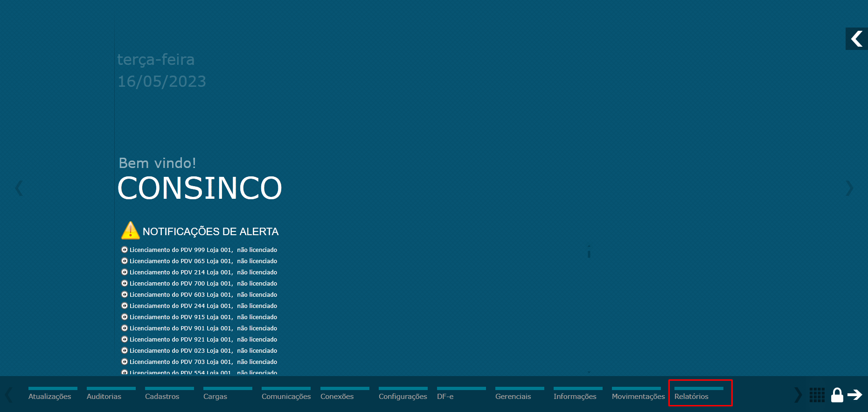Click the terça-feira weekday label
868x412 pixels.
point(156,60)
